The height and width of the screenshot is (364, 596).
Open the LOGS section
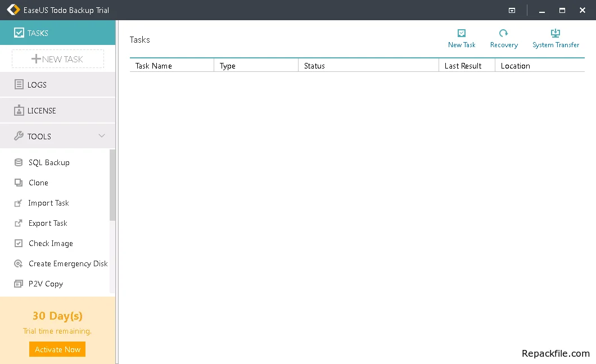tap(57, 85)
